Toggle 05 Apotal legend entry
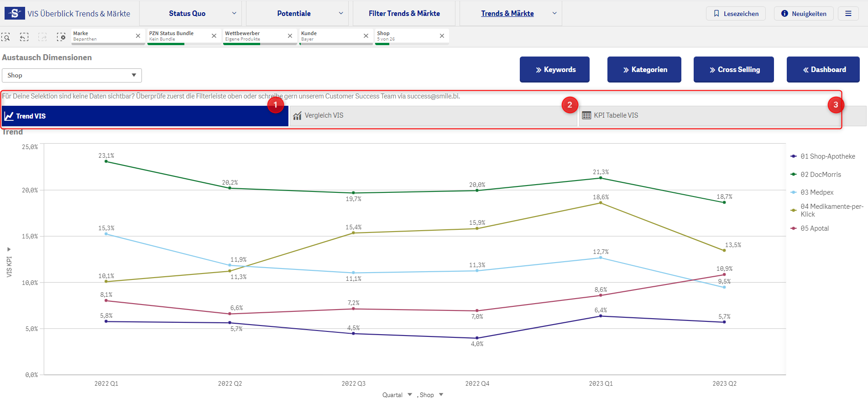This screenshot has height=403, width=868. click(814, 228)
